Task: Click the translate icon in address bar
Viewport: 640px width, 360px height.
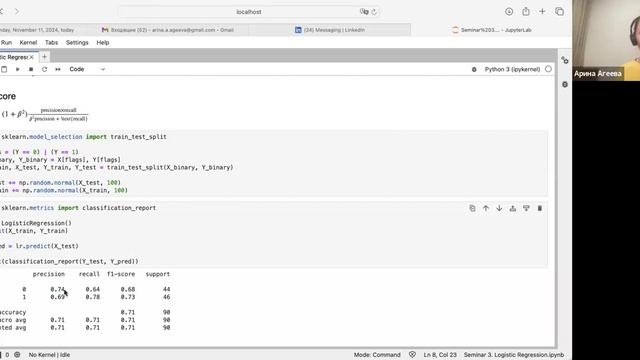Action: point(364,12)
